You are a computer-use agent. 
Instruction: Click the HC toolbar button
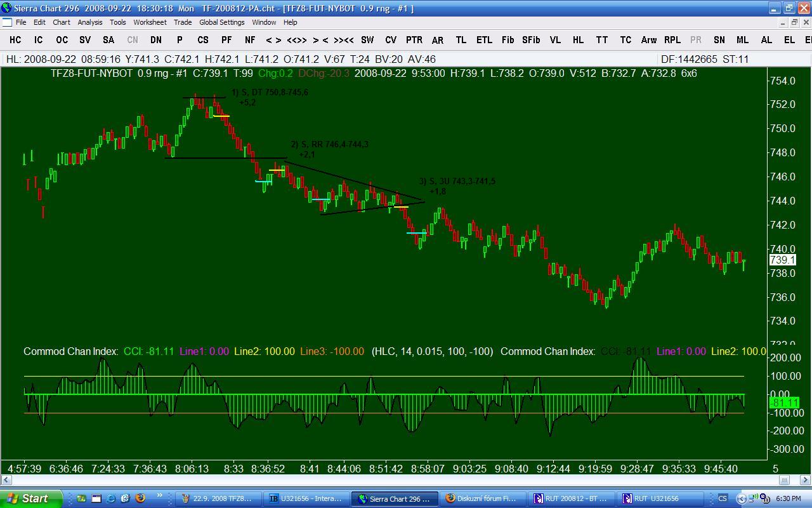click(15, 40)
